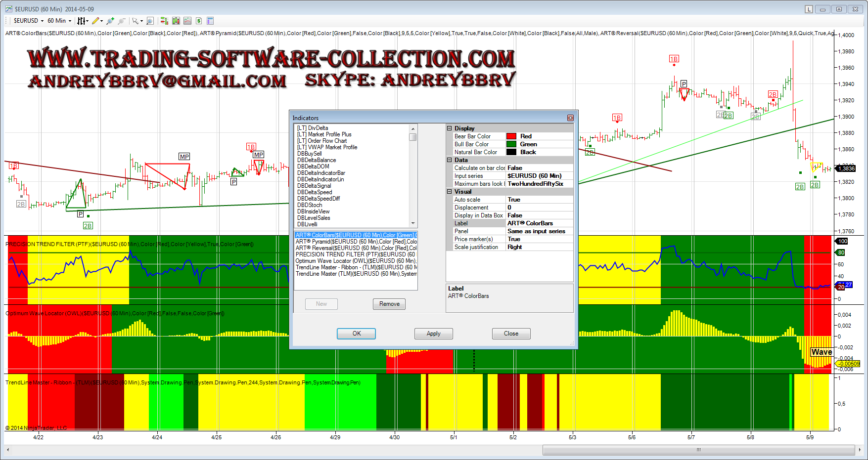Click the Bear Bar Color red swatch
868x460 pixels.
point(511,136)
